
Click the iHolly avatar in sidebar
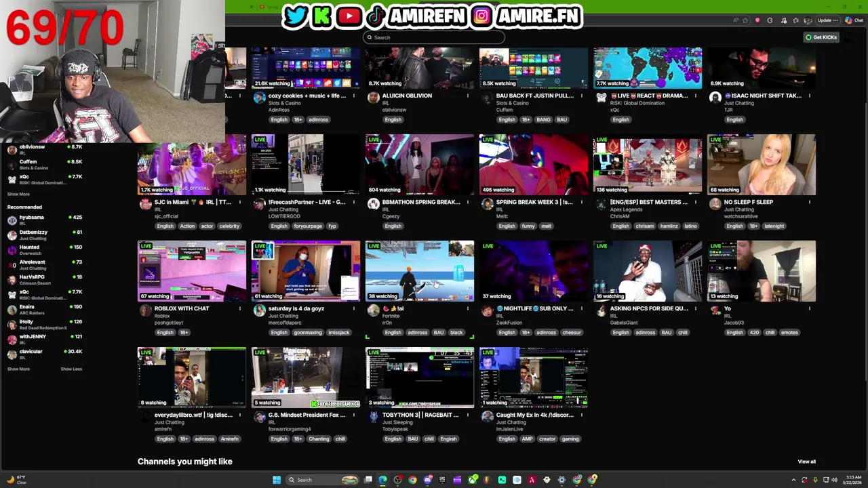(x=12, y=325)
